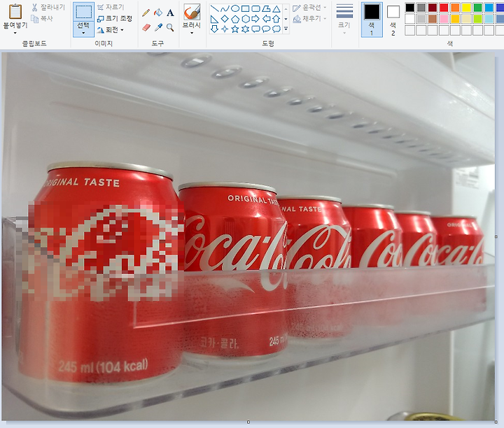Click the 복사 copy button
The height and width of the screenshot is (428, 504).
[42, 19]
